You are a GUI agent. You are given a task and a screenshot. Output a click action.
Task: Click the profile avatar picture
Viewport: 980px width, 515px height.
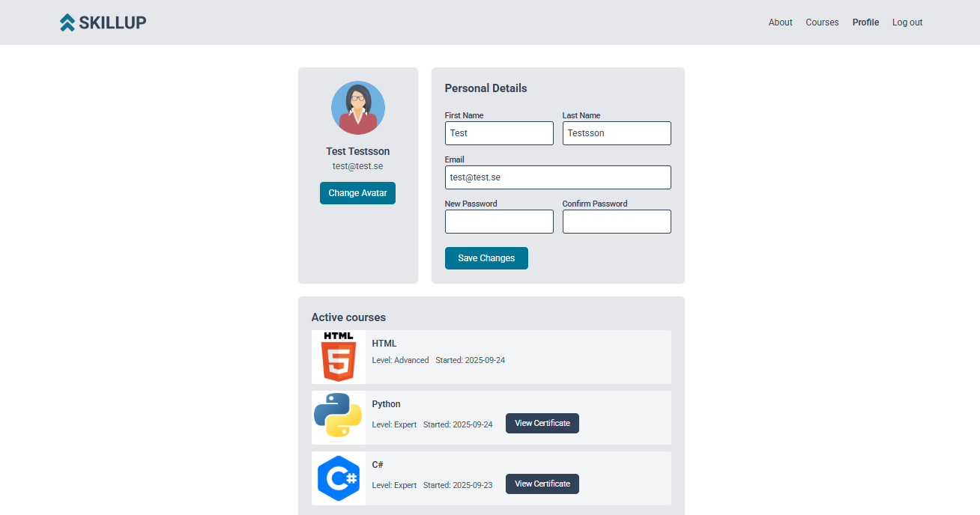[358, 108]
